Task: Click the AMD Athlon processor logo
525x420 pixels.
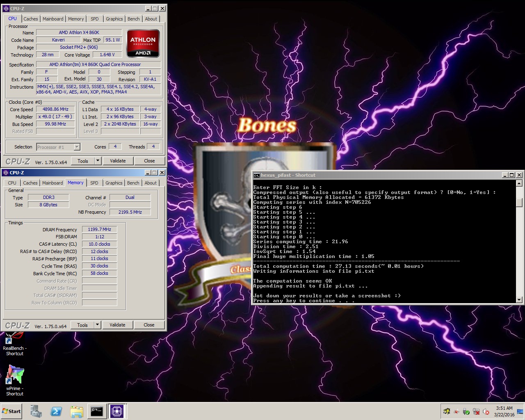Action: point(143,43)
